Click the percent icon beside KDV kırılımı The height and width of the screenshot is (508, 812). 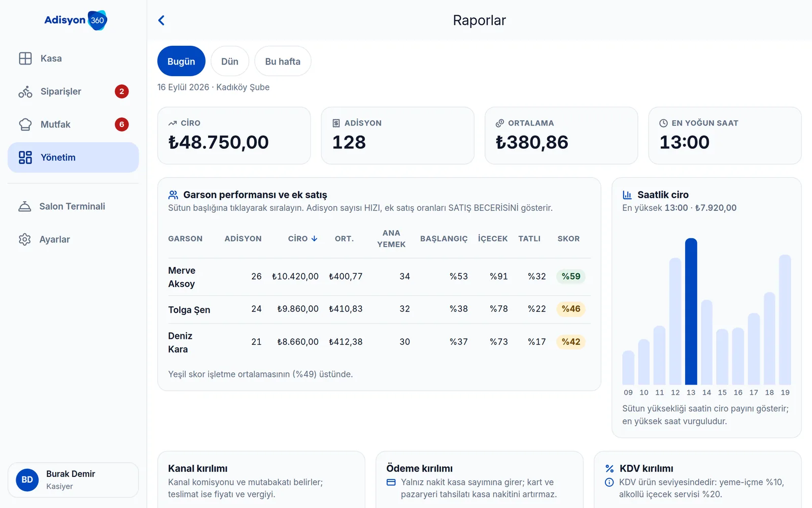click(x=610, y=468)
